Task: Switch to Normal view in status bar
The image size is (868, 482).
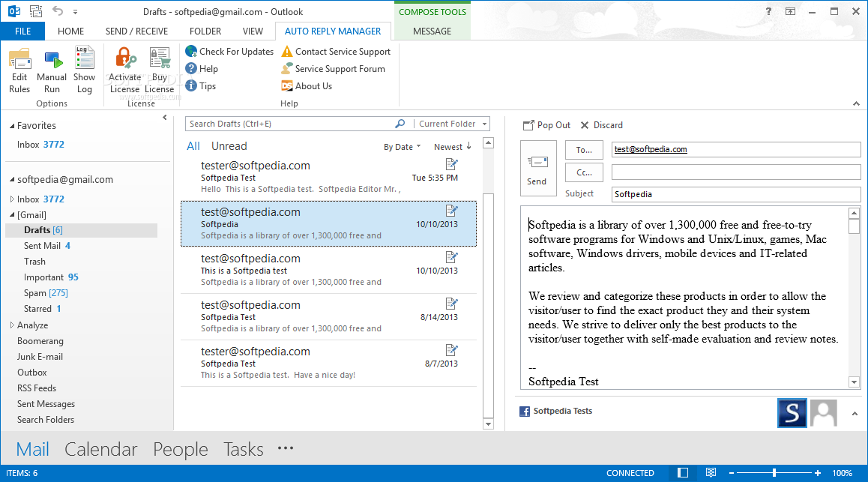Action: (683, 472)
